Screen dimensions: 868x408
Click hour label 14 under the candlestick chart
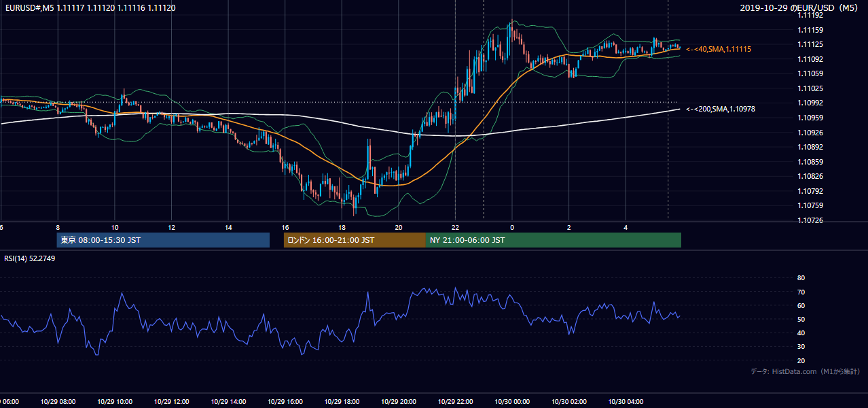[228, 227]
